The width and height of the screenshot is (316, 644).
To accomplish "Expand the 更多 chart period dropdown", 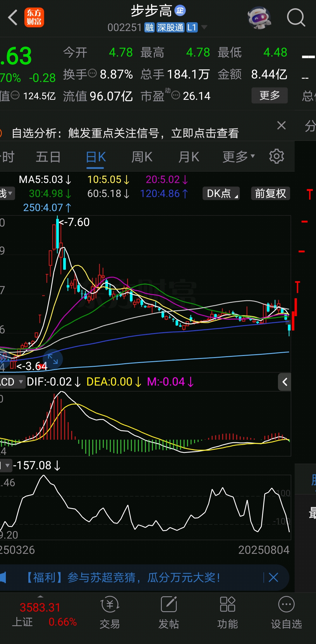I will click(238, 157).
